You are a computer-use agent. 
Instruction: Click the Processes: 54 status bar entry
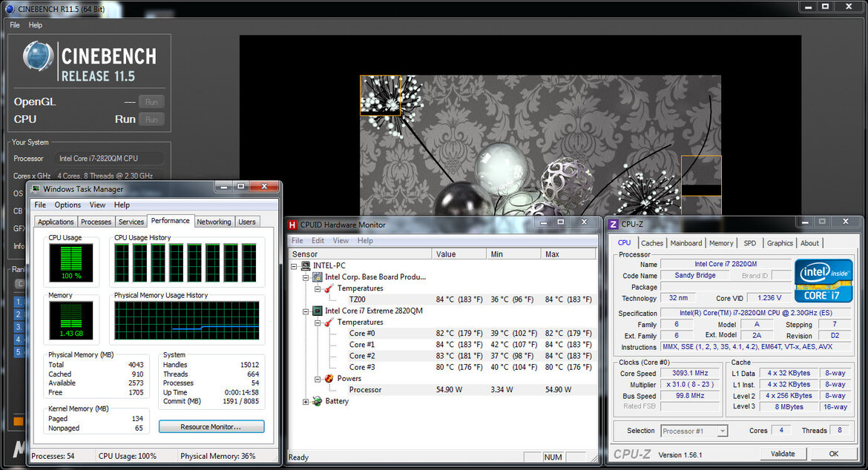(x=53, y=456)
